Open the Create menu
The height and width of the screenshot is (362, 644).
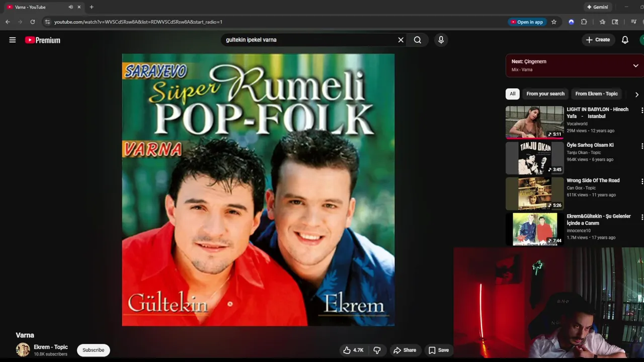pyautogui.click(x=598, y=40)
